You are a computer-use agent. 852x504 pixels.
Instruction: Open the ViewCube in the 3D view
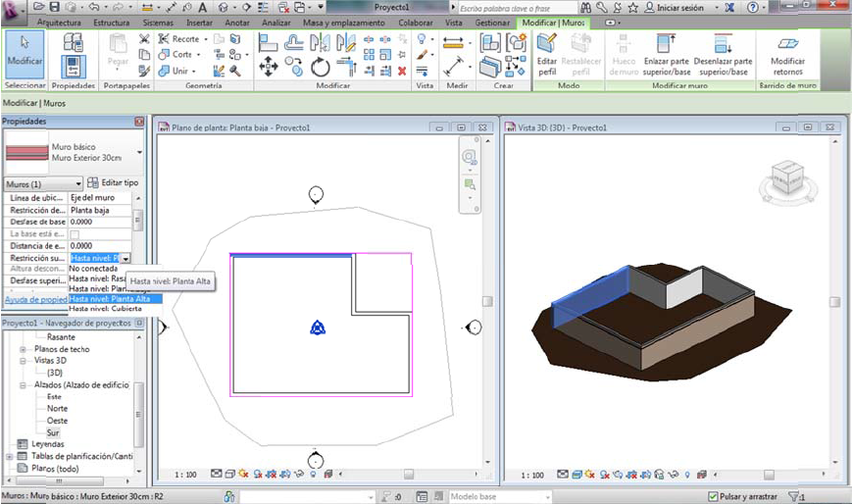click(x=787, y=177)
